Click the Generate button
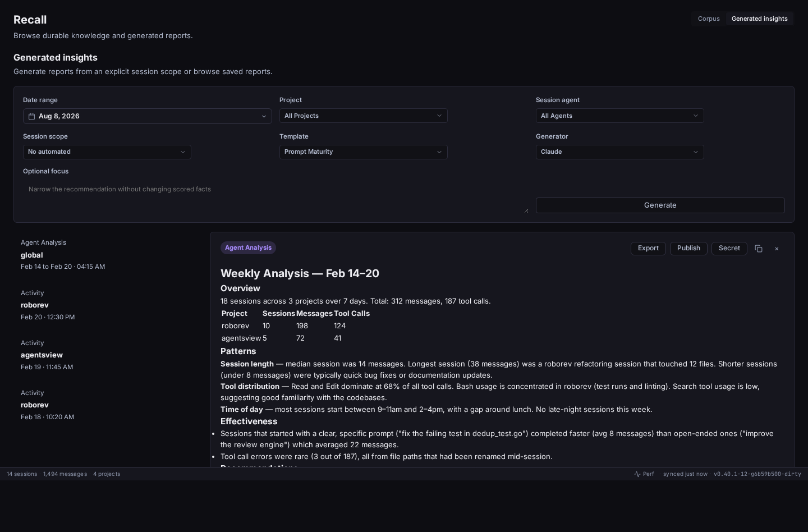 pyautogui.click(x=660, y=205)
